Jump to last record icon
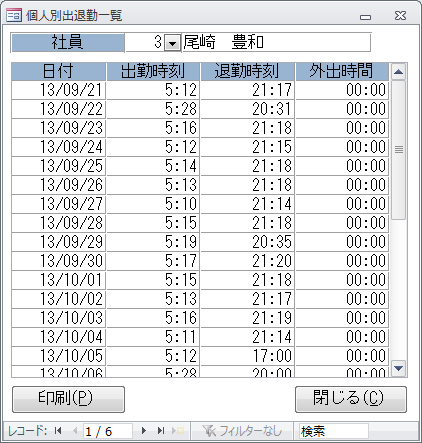The height and width of the screenshot is (443, 422). tap(161, 431)
